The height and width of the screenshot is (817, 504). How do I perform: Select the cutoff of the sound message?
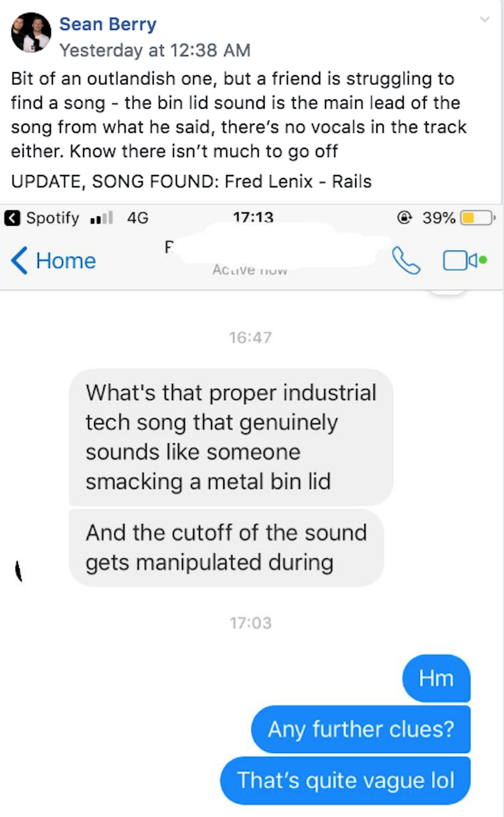[226, 548]
